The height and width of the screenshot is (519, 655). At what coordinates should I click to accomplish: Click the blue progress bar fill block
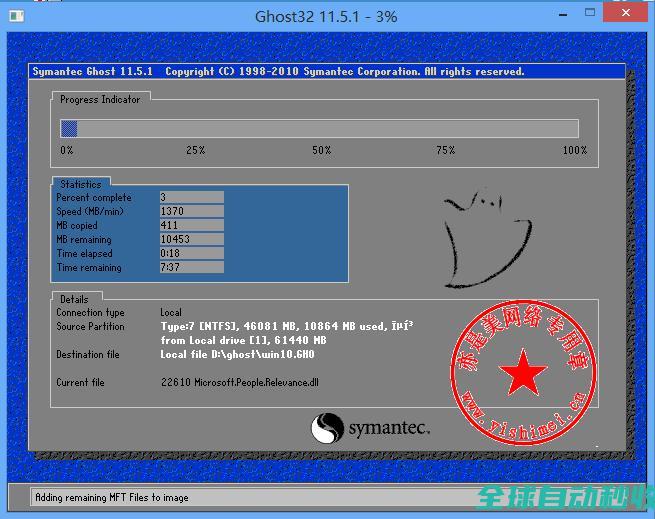(69, 128)
